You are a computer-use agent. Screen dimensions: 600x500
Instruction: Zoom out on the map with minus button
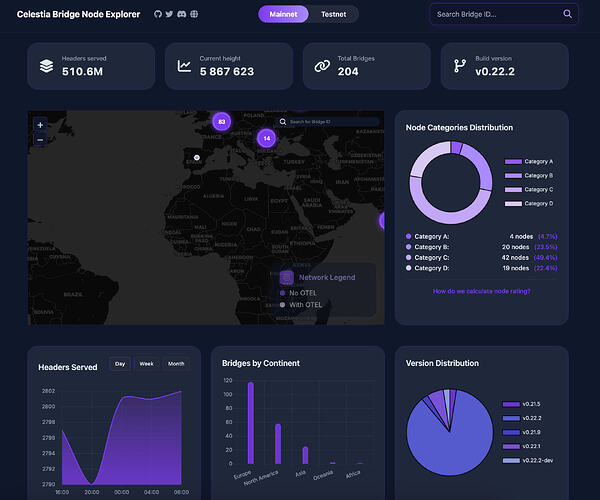(x=40, y=140)
